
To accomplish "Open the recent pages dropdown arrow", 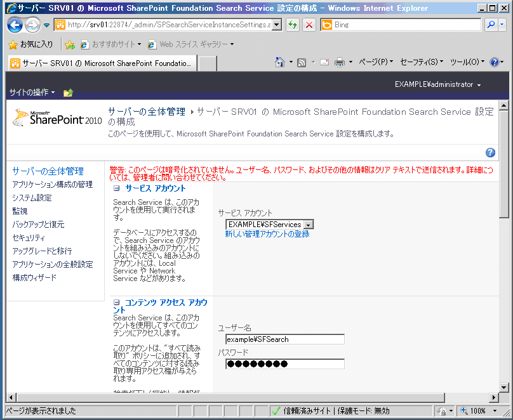I will click(x=46, y=25).
